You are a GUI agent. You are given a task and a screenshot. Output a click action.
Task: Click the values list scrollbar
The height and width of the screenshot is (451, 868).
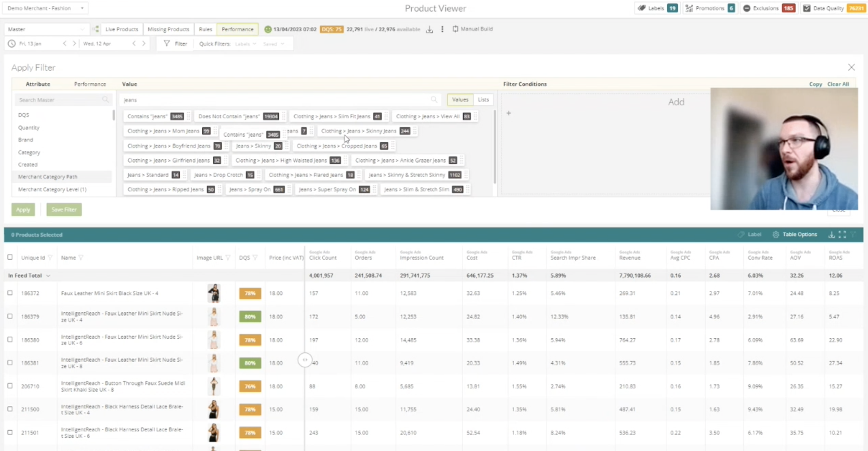[494, 146]
